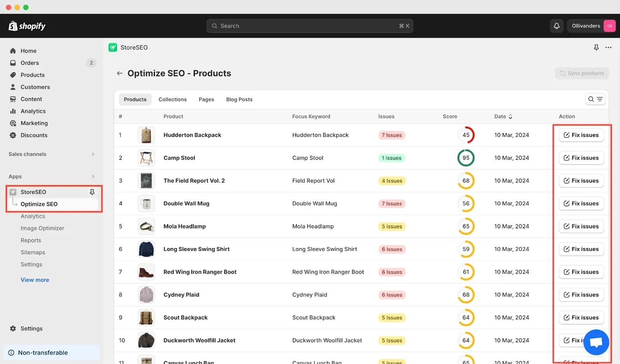Click the score 95 ring for Camp Stool
620x364 pixels.
pyautogui.click(x=466, y=158)
